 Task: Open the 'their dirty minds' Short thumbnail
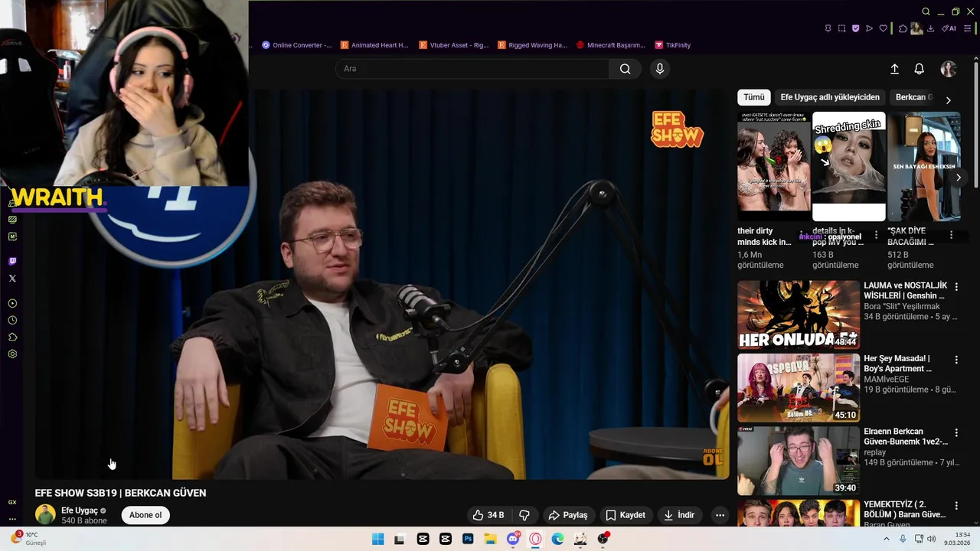click(x=773, y=167)
